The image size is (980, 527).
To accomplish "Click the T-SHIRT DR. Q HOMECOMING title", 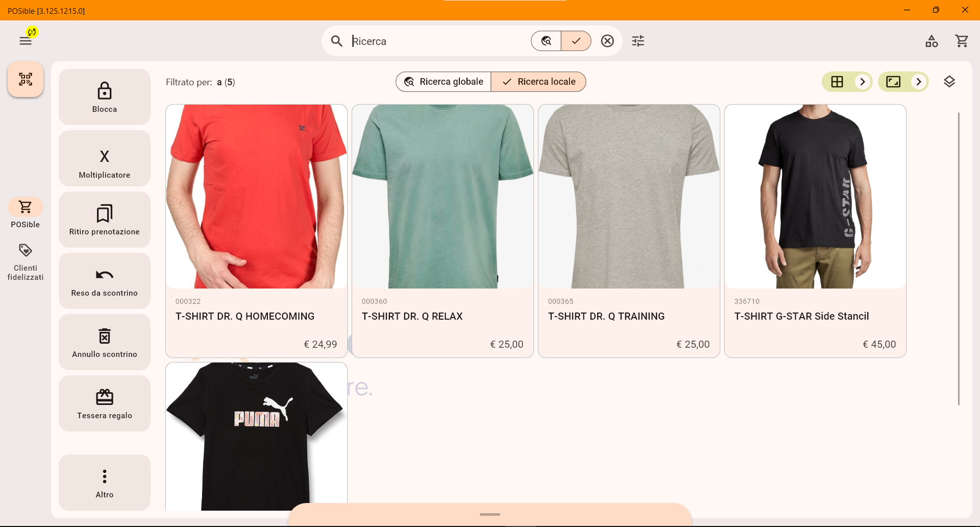I will click(245, 316).
